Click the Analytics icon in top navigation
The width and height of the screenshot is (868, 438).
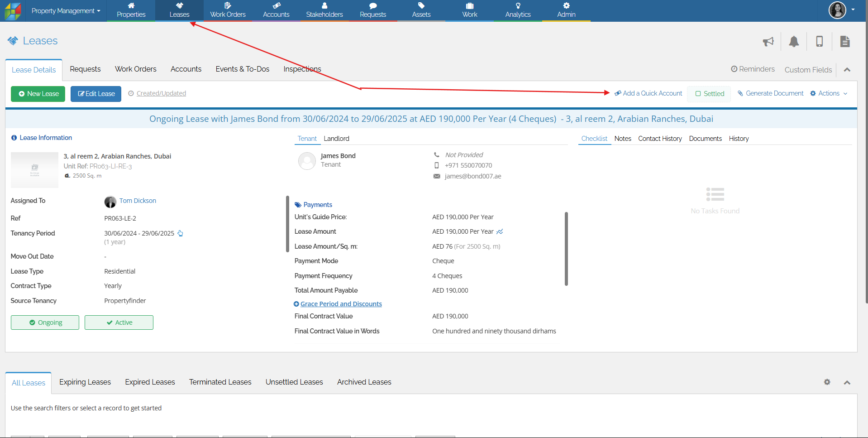(518, 10)
